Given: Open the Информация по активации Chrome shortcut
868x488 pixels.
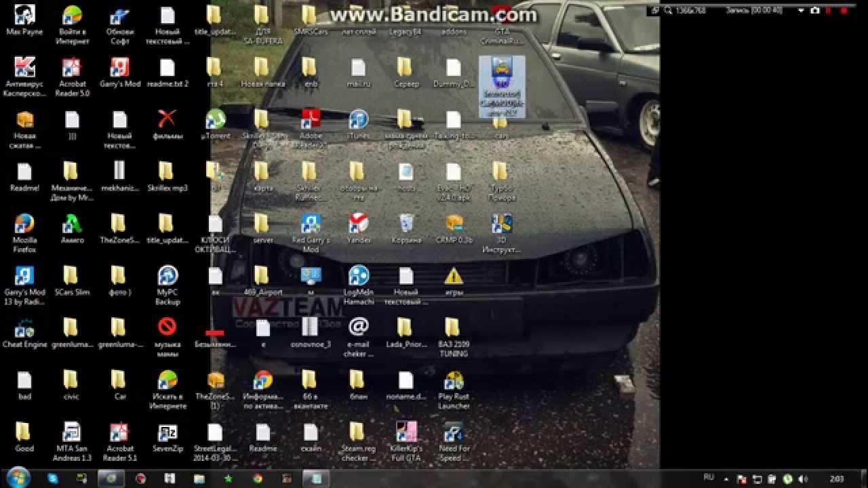Looking at the screenshot, I should point(263,390).
